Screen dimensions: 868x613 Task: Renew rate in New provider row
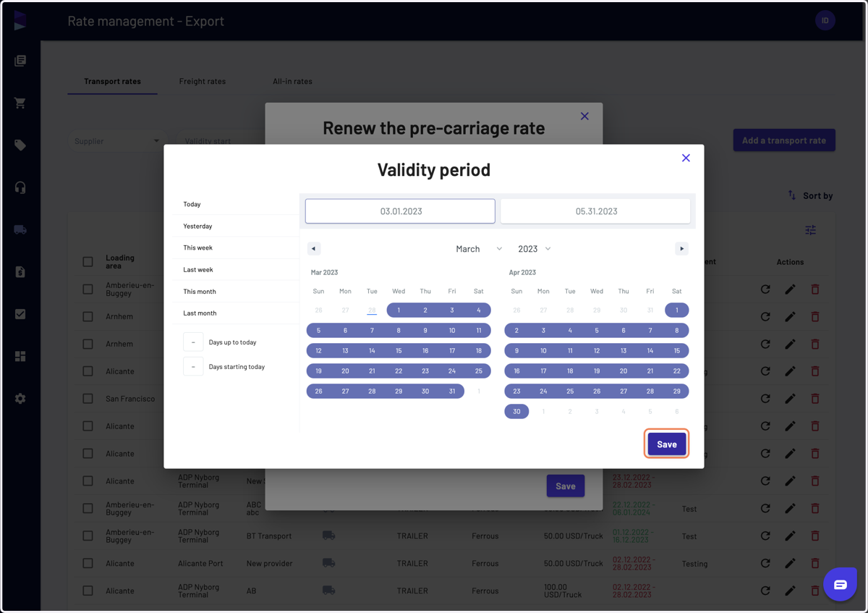[765, 563]
